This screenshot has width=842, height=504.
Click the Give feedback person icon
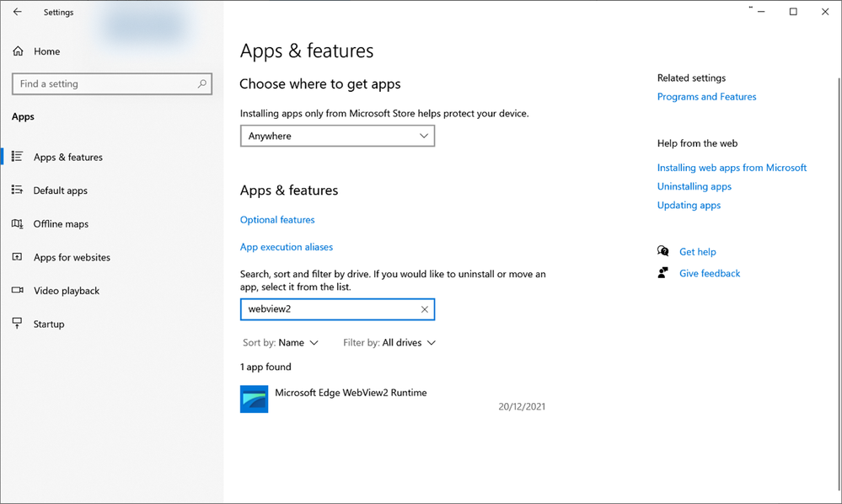[x=663, y=273]
